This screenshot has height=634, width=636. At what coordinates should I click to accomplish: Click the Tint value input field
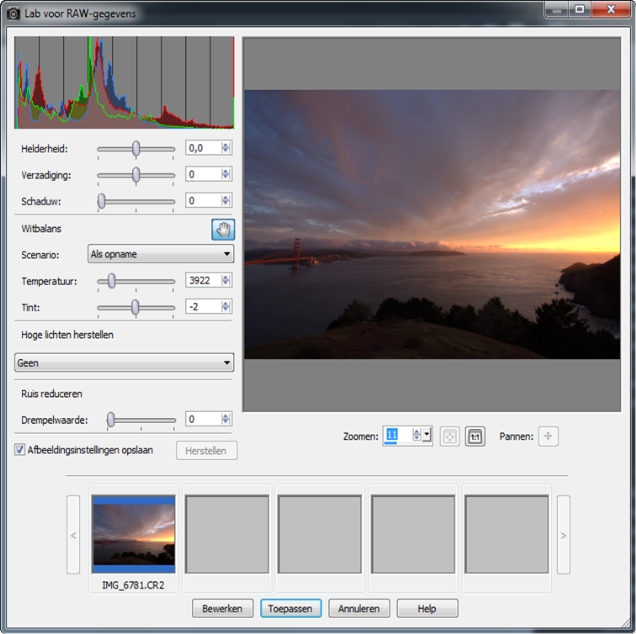203,307
